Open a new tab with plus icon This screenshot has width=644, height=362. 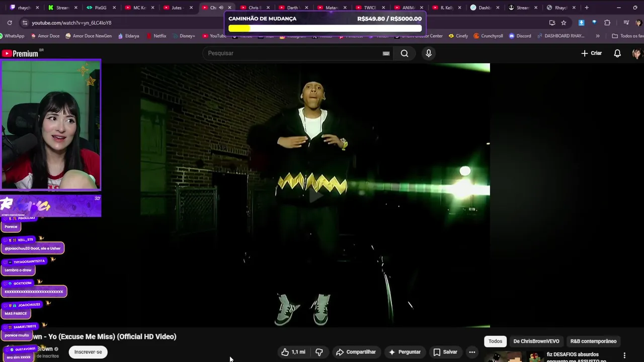pyautogui.click(x=587, y=8)
